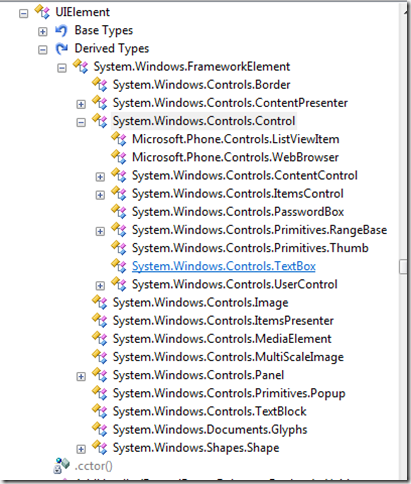
Task: Collapse the UIElement root node
Action: point(24,14)
